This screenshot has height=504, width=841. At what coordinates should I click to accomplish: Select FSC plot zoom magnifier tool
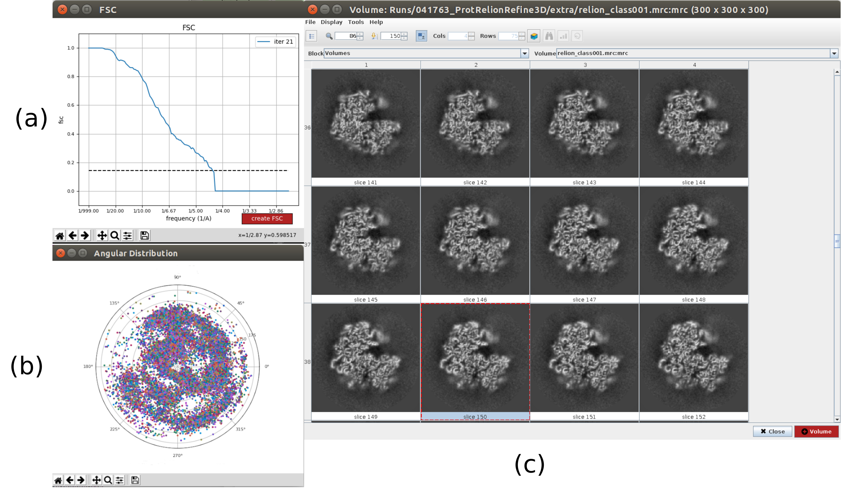point(115,235)
